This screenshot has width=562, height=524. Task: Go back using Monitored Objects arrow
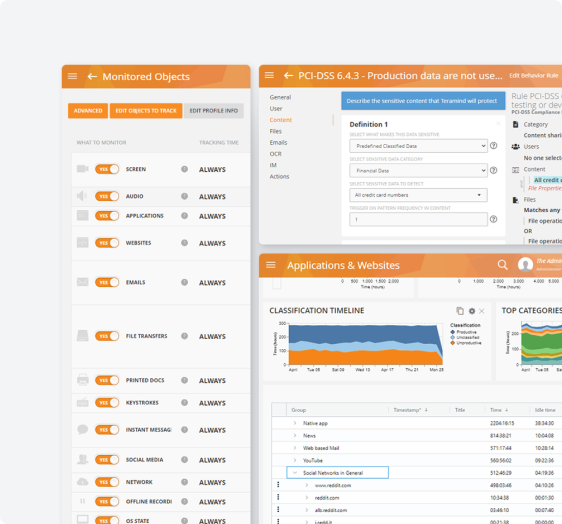[92, 76]
